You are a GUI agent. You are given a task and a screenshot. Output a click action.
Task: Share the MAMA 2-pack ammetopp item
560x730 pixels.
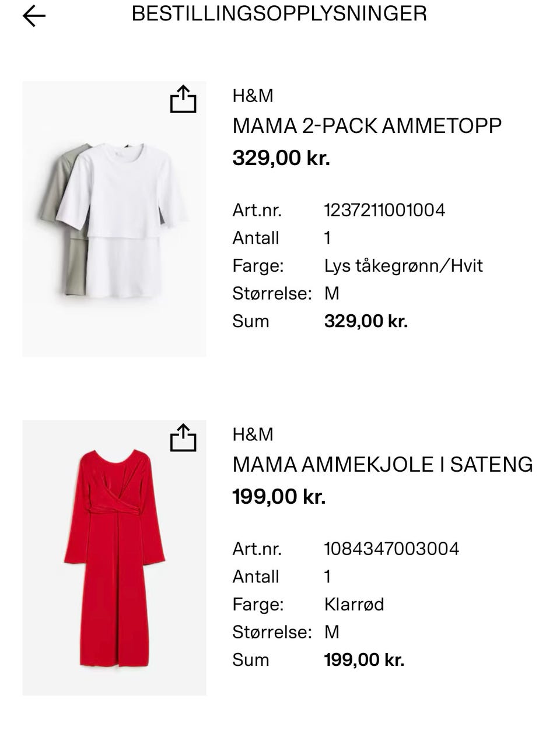(x=183, y=99)
